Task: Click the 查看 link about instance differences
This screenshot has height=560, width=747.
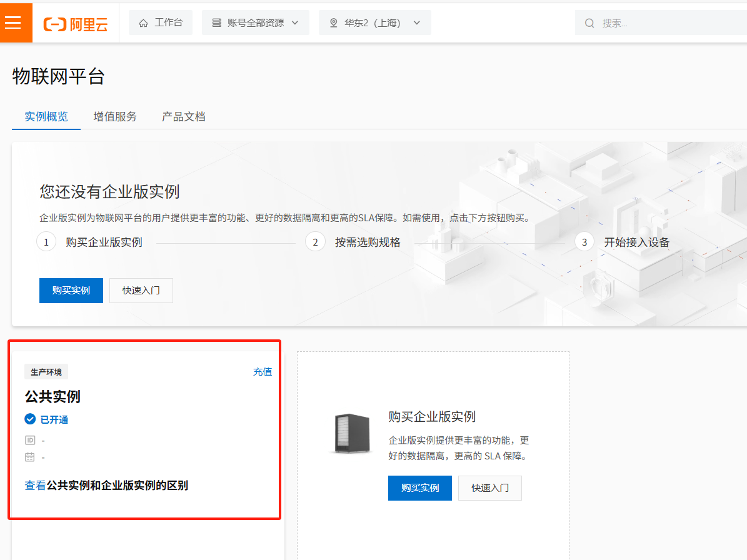Action: pyautogui.click(x=35, y=485)
